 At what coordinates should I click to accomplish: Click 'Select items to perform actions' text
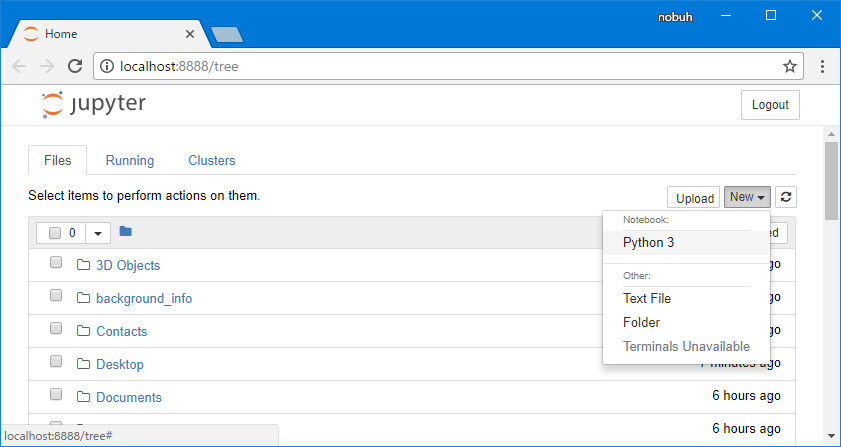pos(144,195)
